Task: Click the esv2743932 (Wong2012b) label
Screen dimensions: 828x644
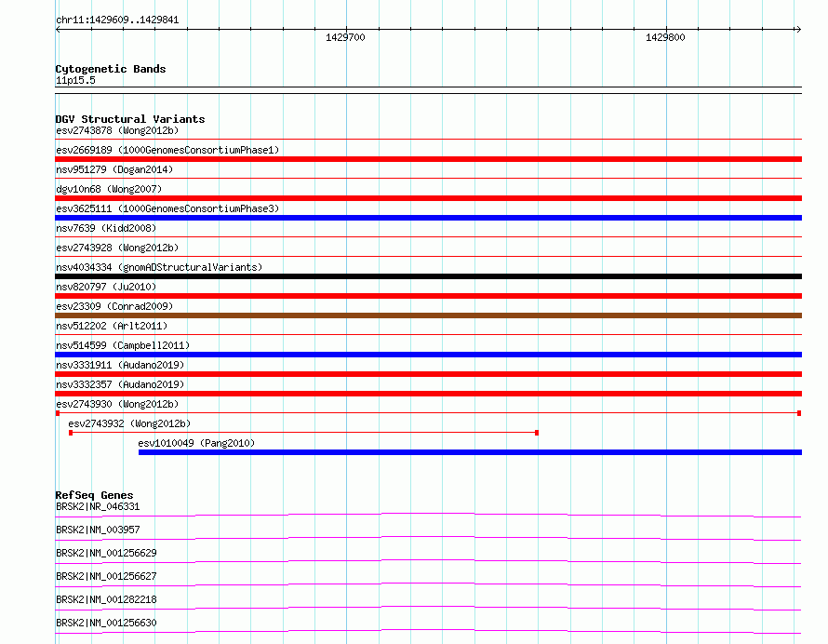Action: point(129,423)
